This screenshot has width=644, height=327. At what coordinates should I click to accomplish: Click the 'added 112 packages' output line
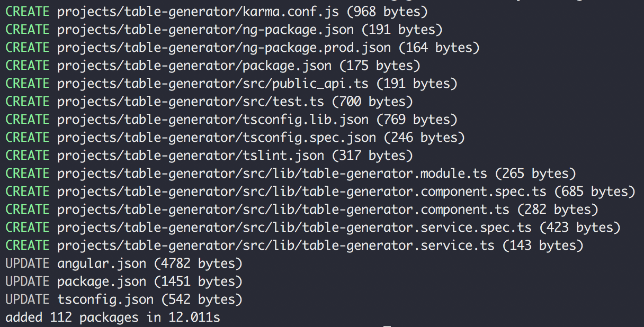pyautogui.click(x=112, y=317)
